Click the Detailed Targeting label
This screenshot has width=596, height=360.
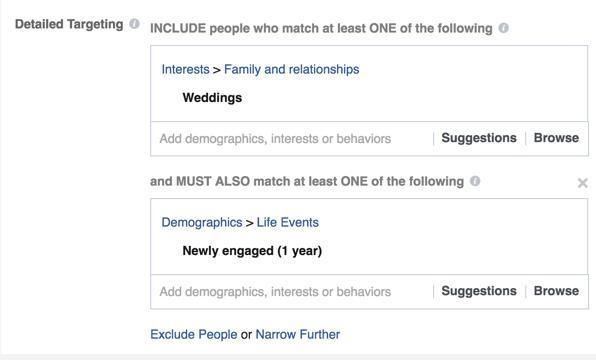pyautogui.click(x=69, y=24)
